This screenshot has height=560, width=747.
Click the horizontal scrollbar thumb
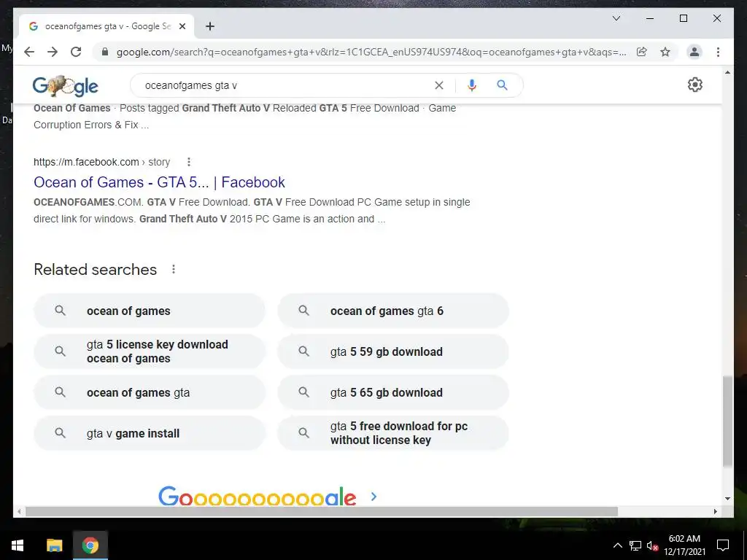click(x=322, y=511)
